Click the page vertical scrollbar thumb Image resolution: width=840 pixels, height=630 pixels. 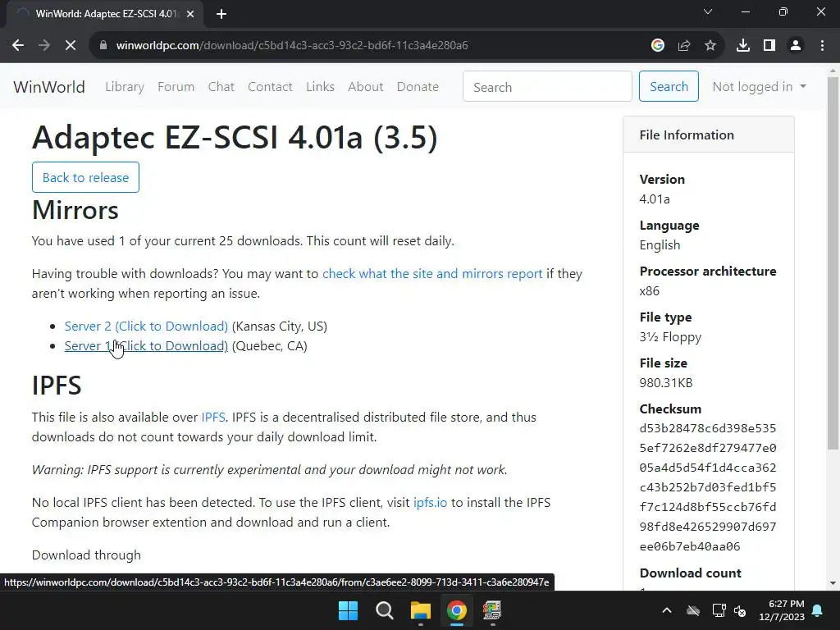pyautogui.click(x=833, y=262)
